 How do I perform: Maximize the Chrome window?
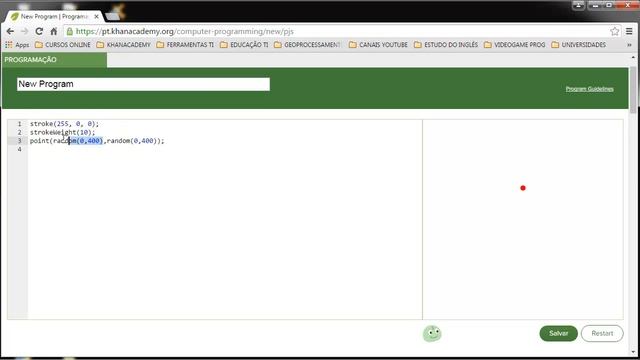(x=609, y=5)
